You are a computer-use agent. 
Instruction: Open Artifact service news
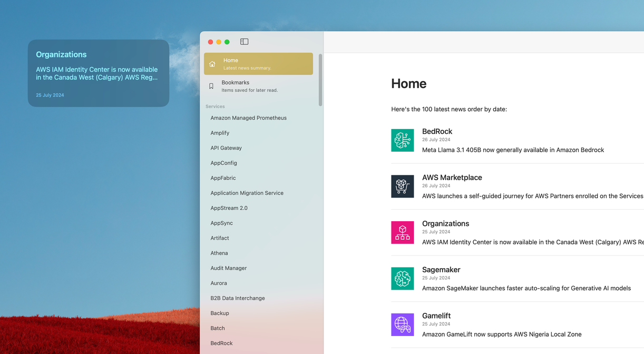pyautogui.click(x=220, y=238)
